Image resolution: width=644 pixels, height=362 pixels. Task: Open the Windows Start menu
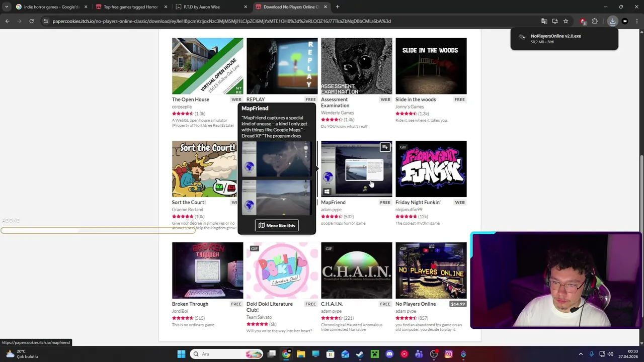coord(181,354)
